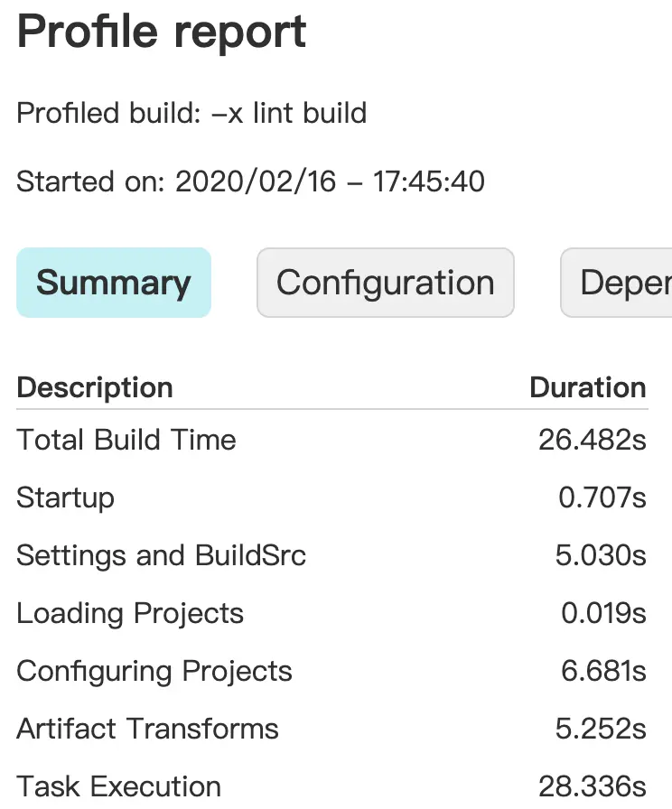The width and height of the screenshot is (672, 809).
Task: Click the Duration column header
Action: click(587, 387)
